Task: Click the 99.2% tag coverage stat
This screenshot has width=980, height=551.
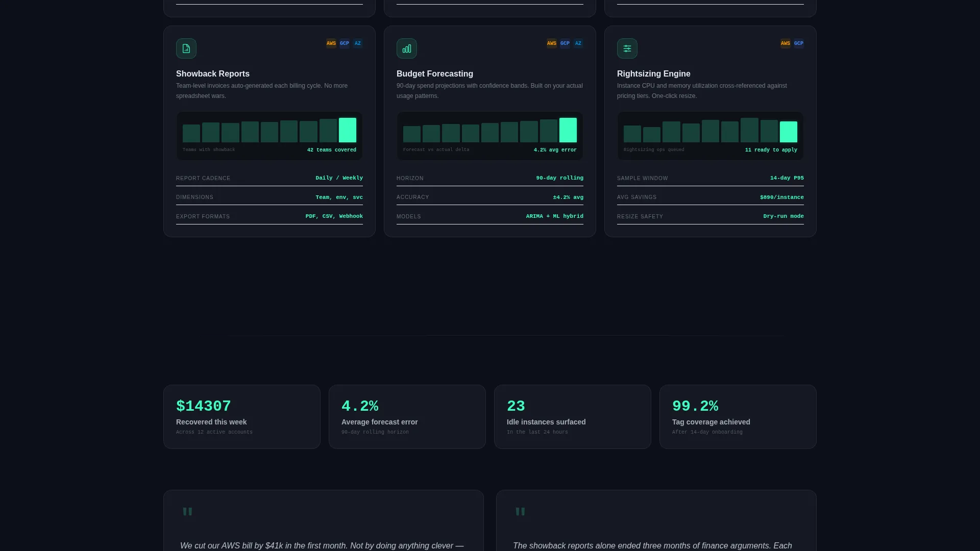Action: tap(695, 406)
